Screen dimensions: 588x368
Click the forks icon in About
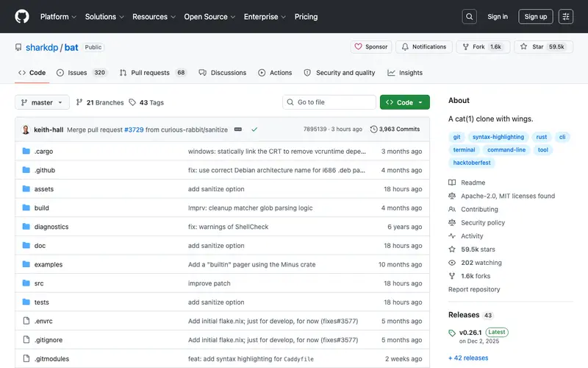pos(452,276)
